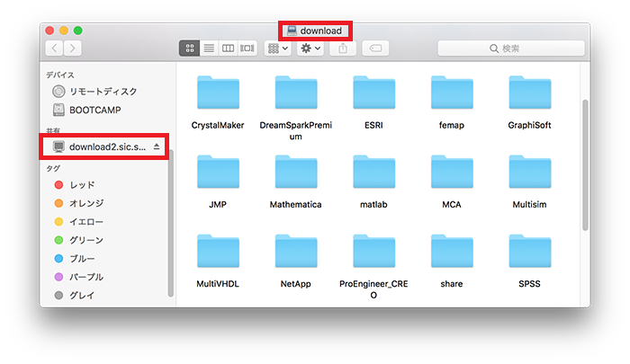Open the item arrangement dropdown

(278, 49)
